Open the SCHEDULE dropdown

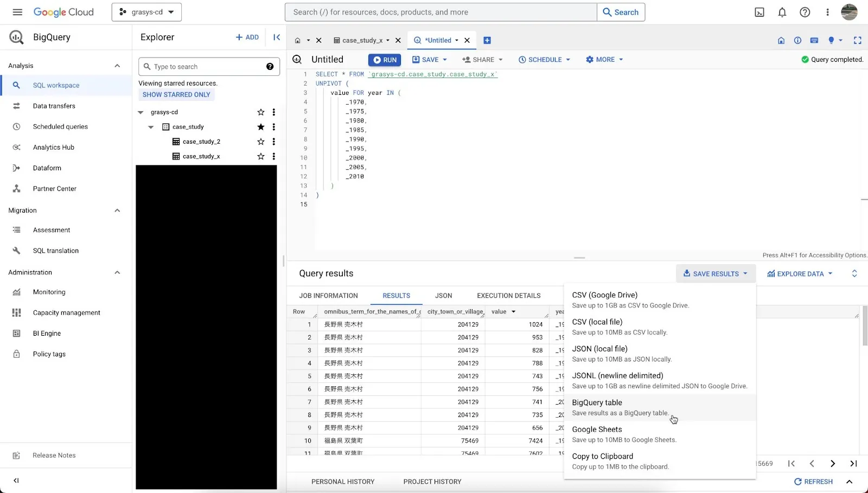(544, 60)
